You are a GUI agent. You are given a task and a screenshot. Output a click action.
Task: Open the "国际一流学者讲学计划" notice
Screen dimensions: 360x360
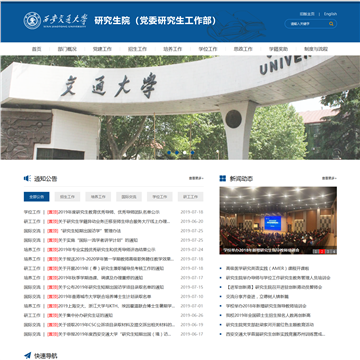[x=93, y=240]
